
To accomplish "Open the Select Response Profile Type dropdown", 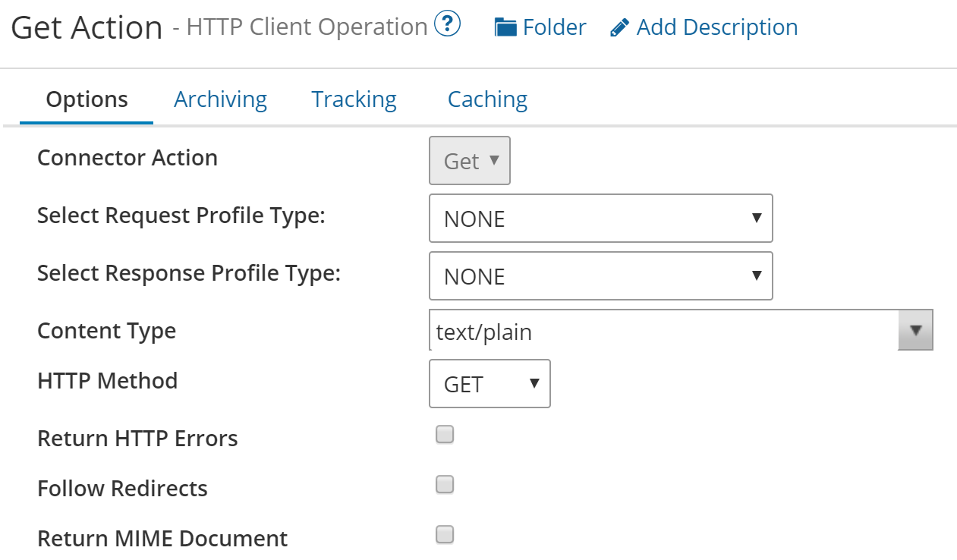I will (x=600, y=276).
